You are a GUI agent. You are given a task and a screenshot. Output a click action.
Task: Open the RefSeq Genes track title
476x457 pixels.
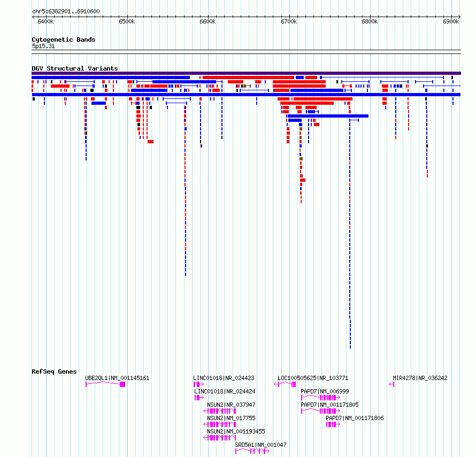coord(54,371)
